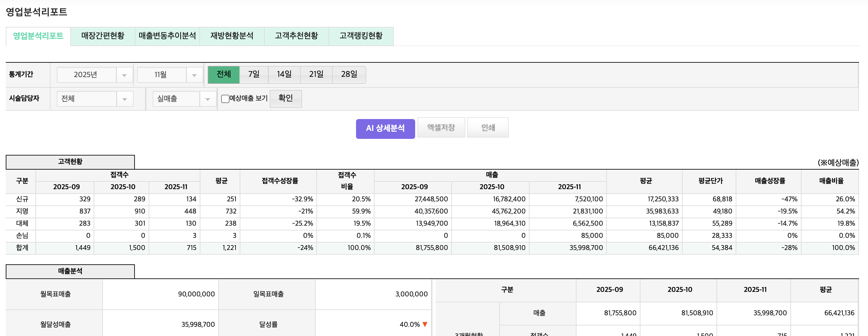Launch AI 상세분석
The width and height of the screenshot is (868, 336).
coord(385,129)
